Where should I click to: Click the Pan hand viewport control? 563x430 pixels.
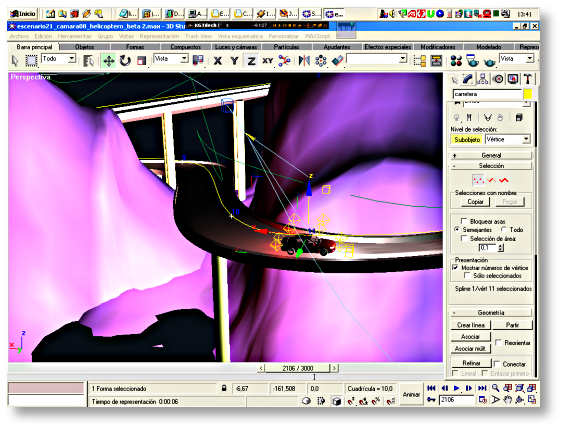507,399
